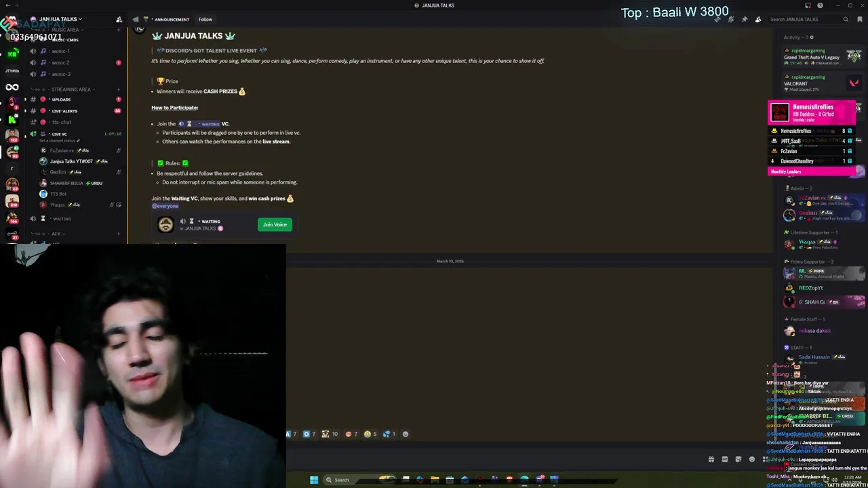The width and height of the screenshot is (868, 488).
Task: Open the JANJUA TALKS server dropdown
Action: click(x=56, y=19)
